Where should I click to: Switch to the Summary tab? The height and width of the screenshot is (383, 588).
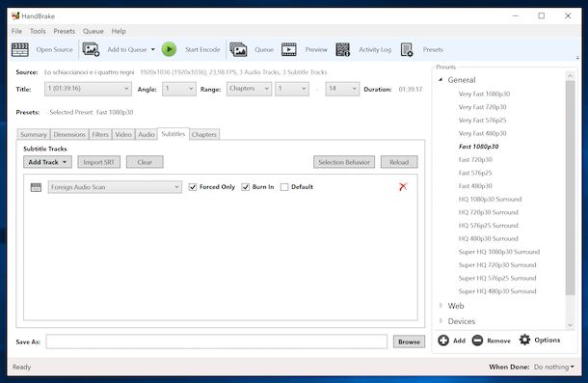click(x=34, y=134)
